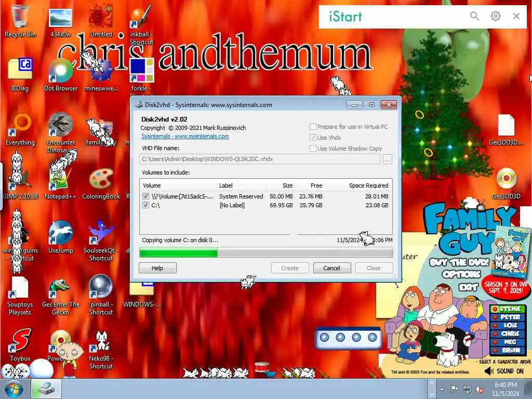Select Peter in Family Guy menu
Image resolution: width=532 pixels, height=399 pixels.
[x=508, y=317]
